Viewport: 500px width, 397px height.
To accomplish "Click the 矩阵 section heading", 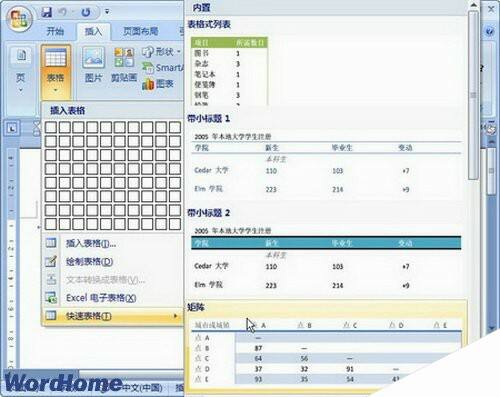I will [196, 307].
